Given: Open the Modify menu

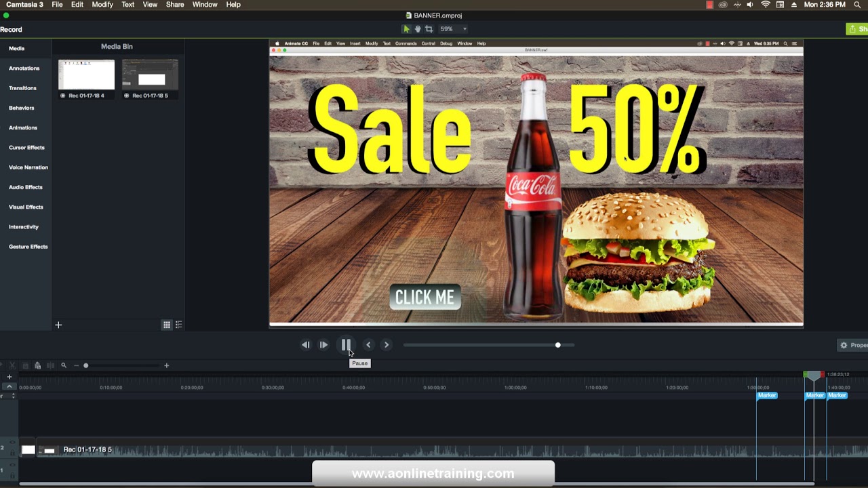Looking at the screenshot, I should click(x=102, y=5).
